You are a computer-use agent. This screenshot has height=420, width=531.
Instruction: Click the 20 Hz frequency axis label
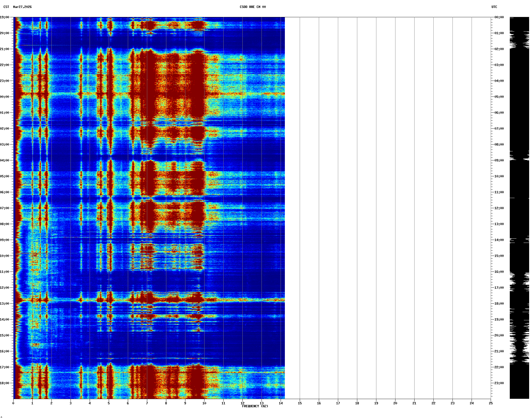(395, 403)
